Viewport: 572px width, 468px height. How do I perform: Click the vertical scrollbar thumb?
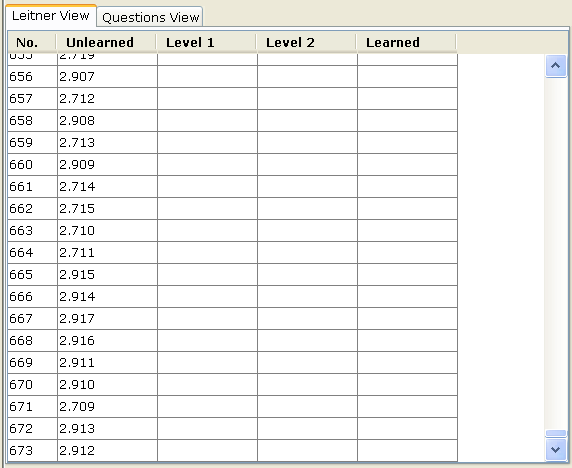pyautogui.click(x=556, y=433)
